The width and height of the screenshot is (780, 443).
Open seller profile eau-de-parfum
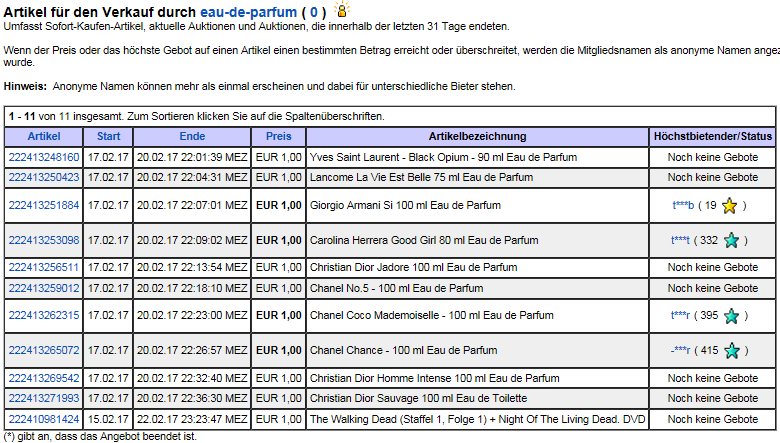248,11
